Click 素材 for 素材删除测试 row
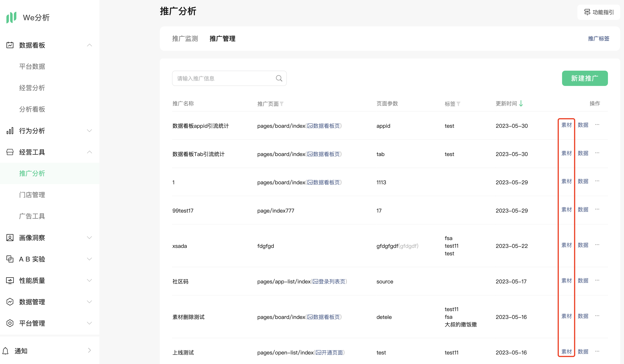The width and height of the screenshot is (624, 364). click(567, 316)
